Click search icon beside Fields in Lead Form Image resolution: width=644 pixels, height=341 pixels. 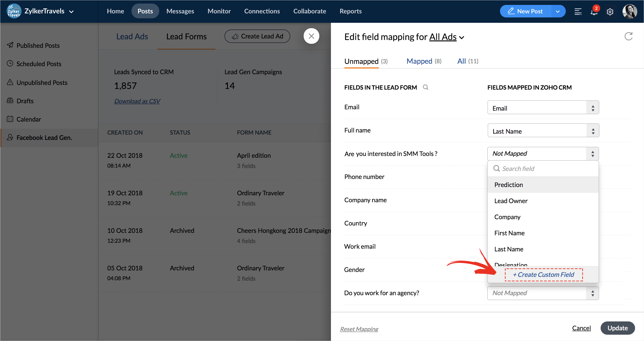(426, 87)
